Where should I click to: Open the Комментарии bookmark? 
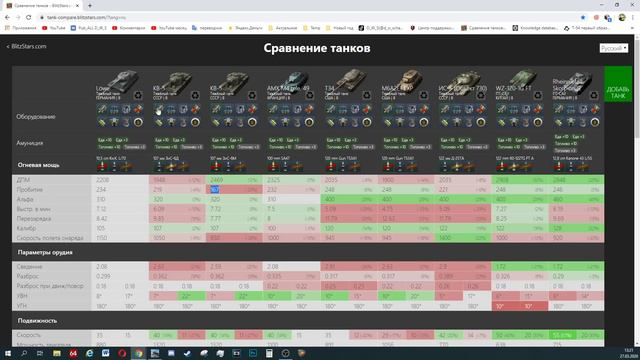pos(129,28)
